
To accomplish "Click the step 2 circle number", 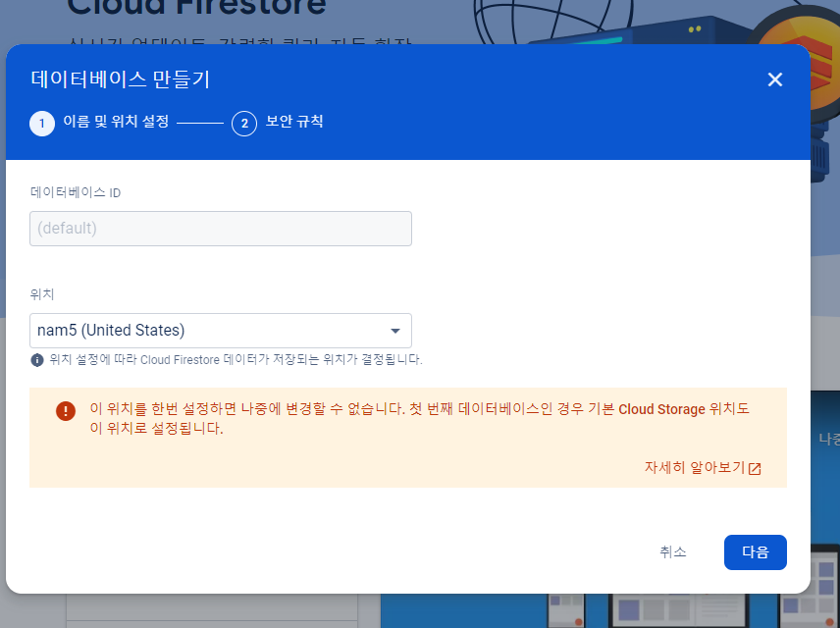I will tap(244, 124).
